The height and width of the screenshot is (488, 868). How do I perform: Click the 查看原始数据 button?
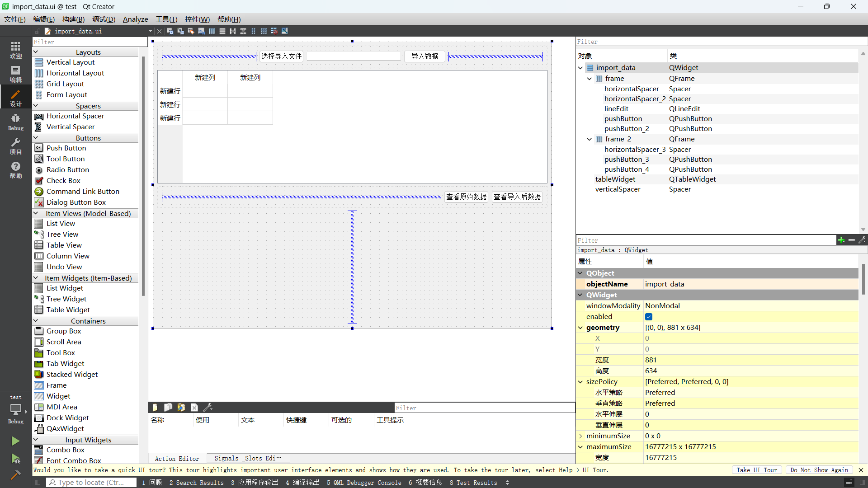click(466, 197)
